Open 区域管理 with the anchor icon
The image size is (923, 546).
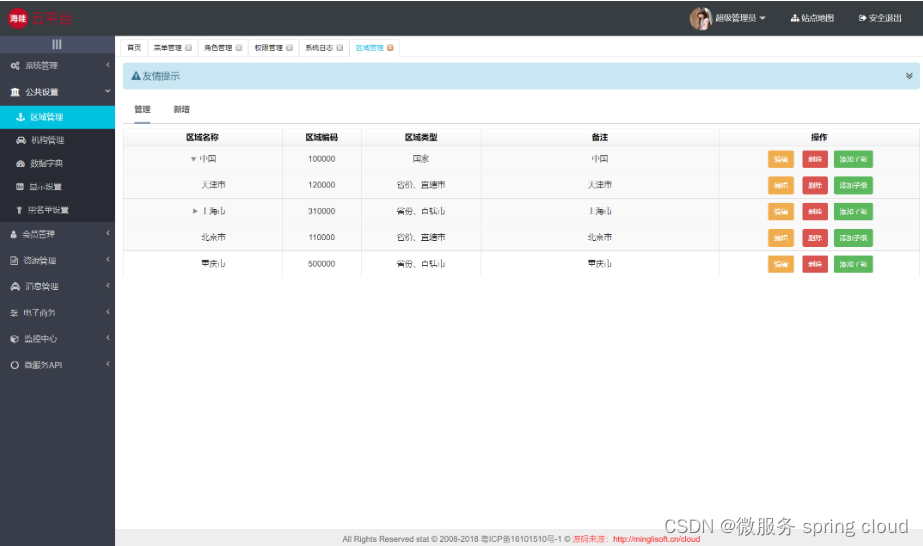tap(21, 117)
